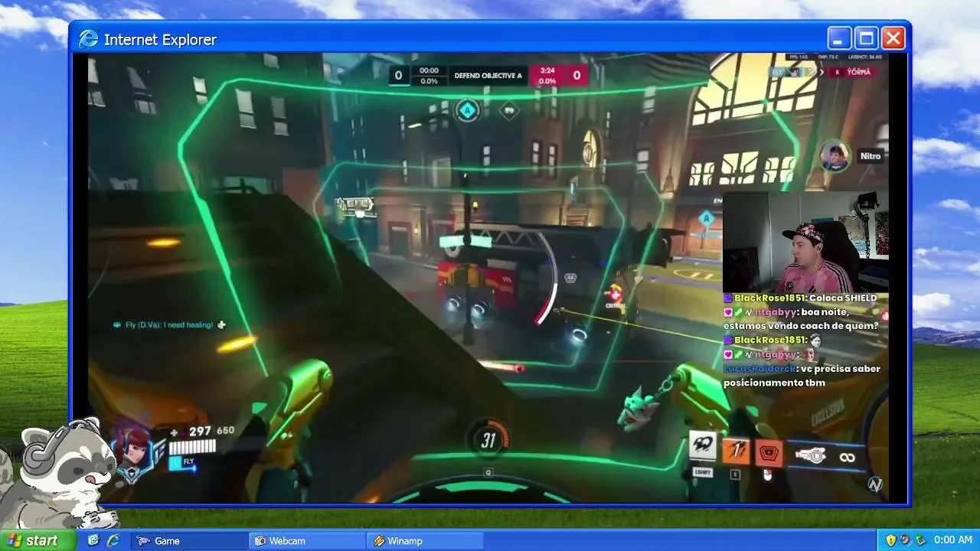Click the volume speaker tray icon
The width and height of the screenshot is (980, 551).
coord(905,540)
